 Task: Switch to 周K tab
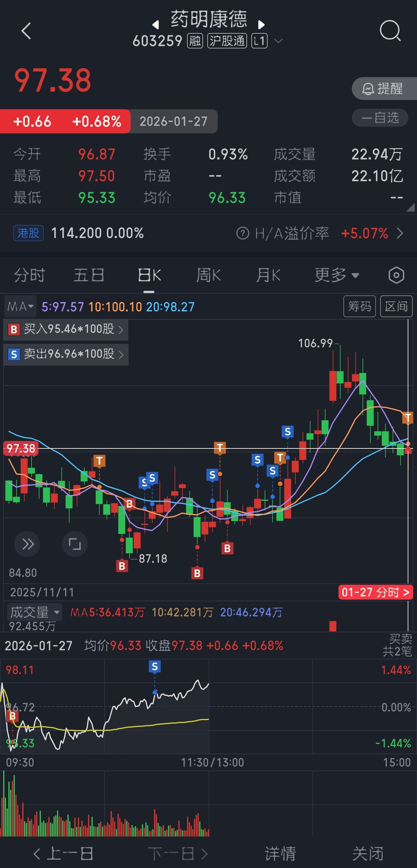coord(209,275)
